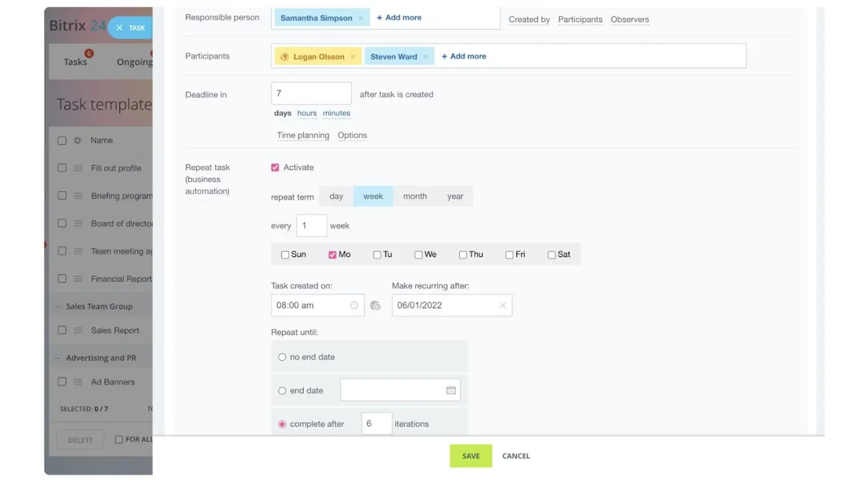The height and width of the screenshot is (491, 868).
Task: Click the green Save button
Action: 470,456
